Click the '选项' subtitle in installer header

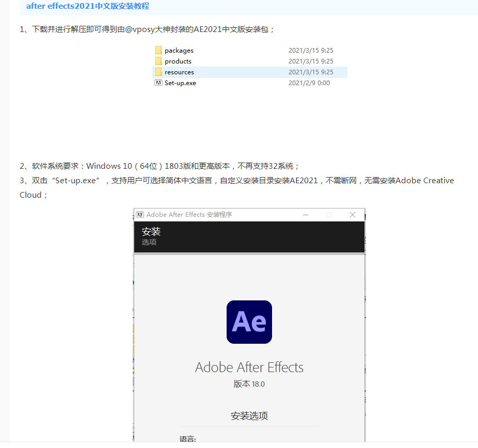(x=149, y=242)
